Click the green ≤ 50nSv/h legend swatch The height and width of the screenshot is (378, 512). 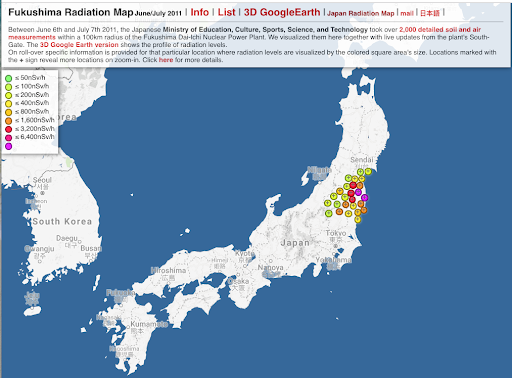point(9,78)
